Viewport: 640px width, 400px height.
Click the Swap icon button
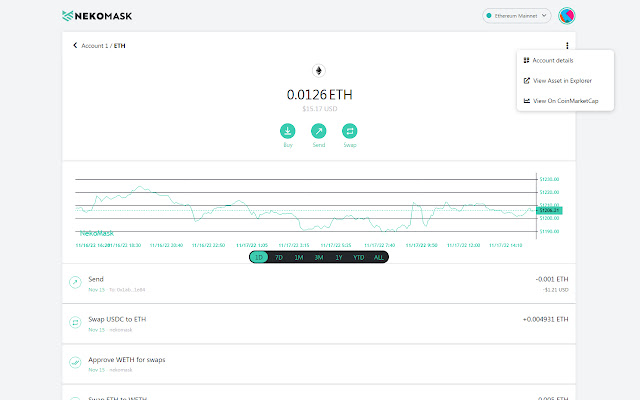click(x=349, y=130)
